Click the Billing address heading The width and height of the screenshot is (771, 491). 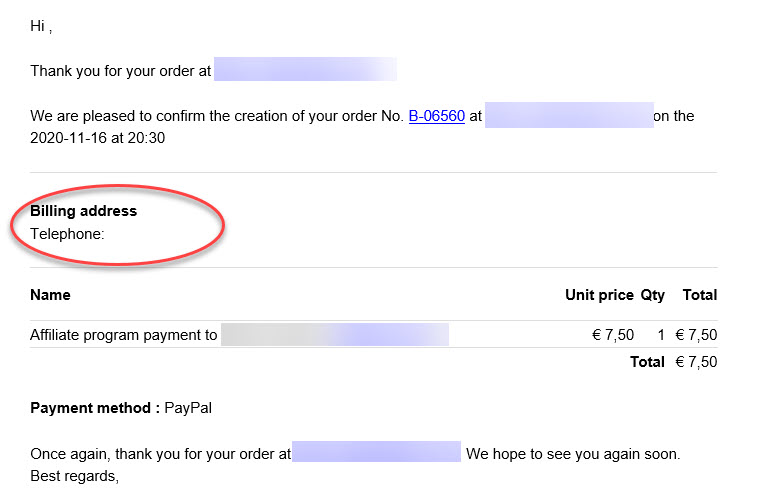84,211
